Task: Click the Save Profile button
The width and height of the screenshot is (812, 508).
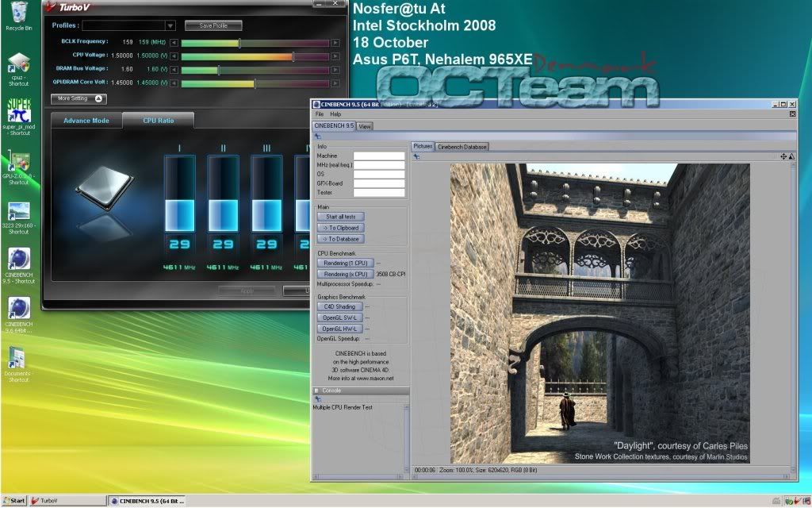Action: 213,25
